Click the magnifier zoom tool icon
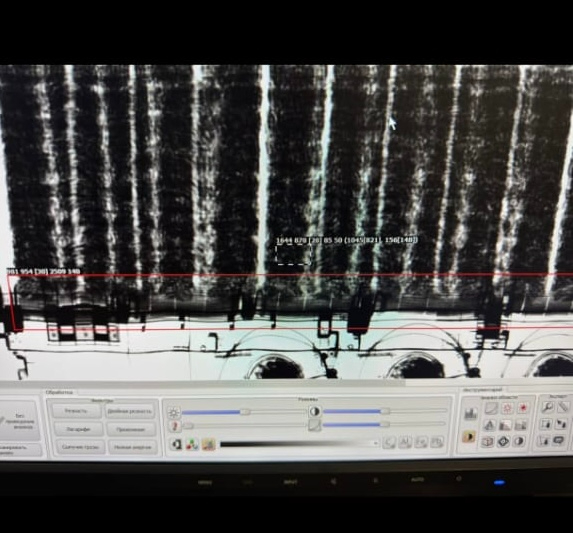573x533 pixels. click(547, 407)
